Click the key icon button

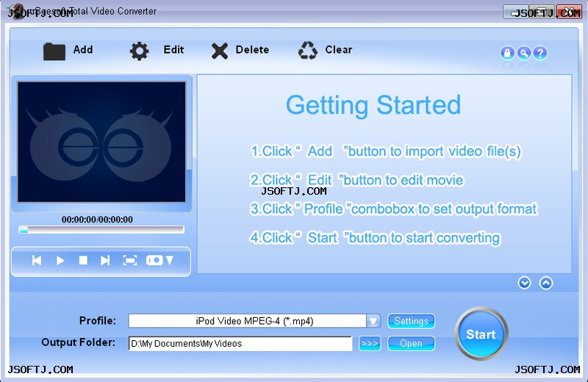coord(524,53)
